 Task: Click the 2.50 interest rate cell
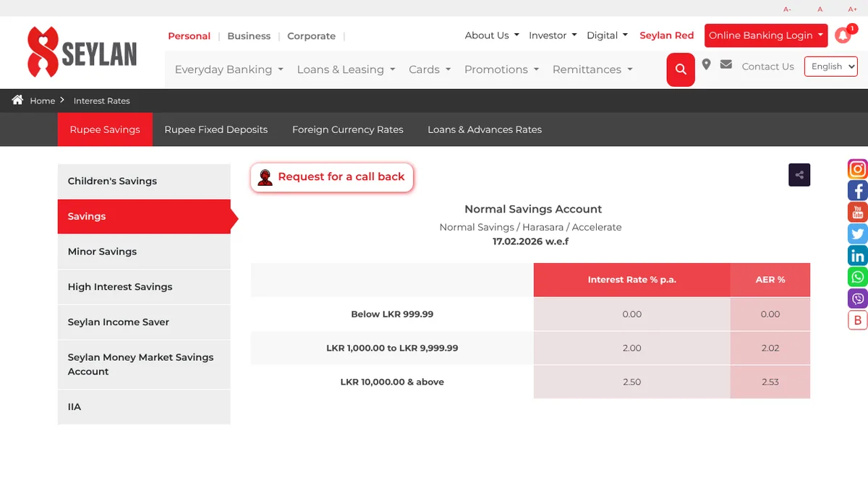pyautogui.click(x=632, y=382)
